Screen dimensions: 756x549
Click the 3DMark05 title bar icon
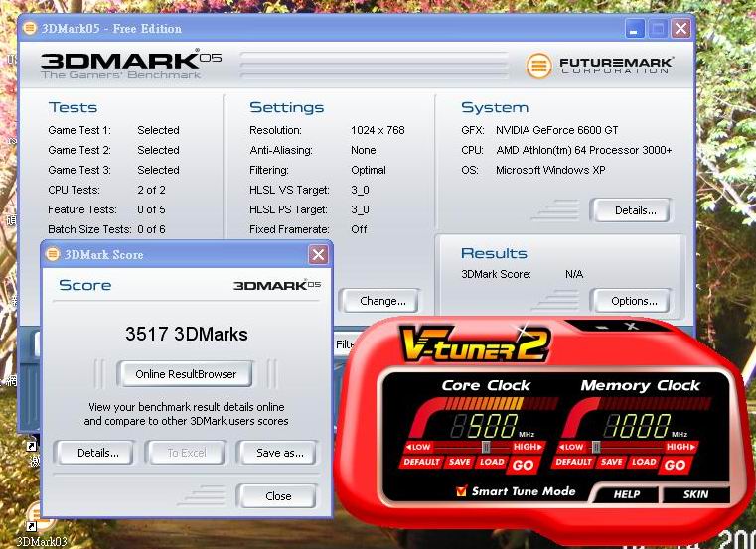pyautogui.click(x=30, y=28)
